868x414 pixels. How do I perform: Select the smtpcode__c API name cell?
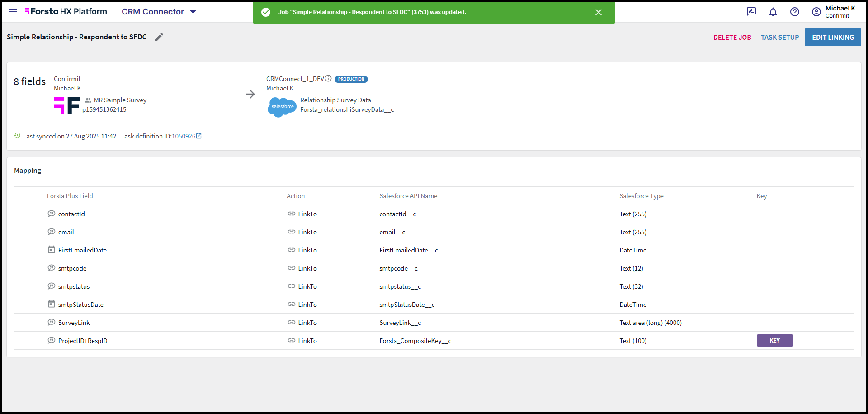point(398,268)
